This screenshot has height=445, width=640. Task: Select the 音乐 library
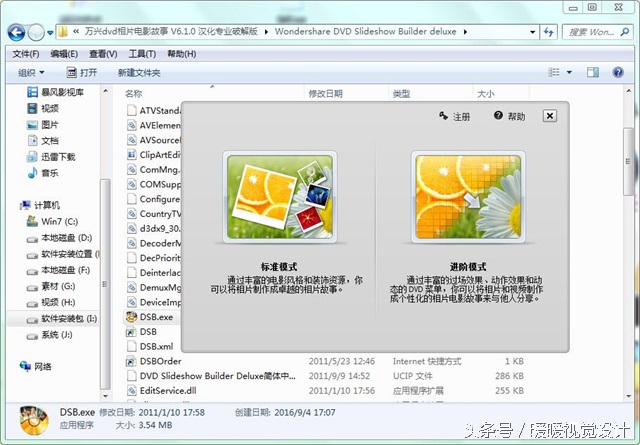[42, 173]
